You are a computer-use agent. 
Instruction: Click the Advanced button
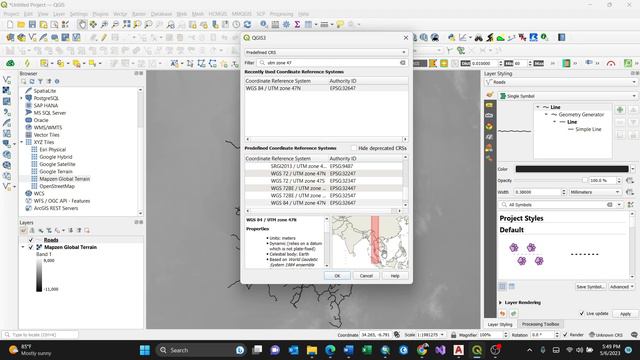[621, 287]
